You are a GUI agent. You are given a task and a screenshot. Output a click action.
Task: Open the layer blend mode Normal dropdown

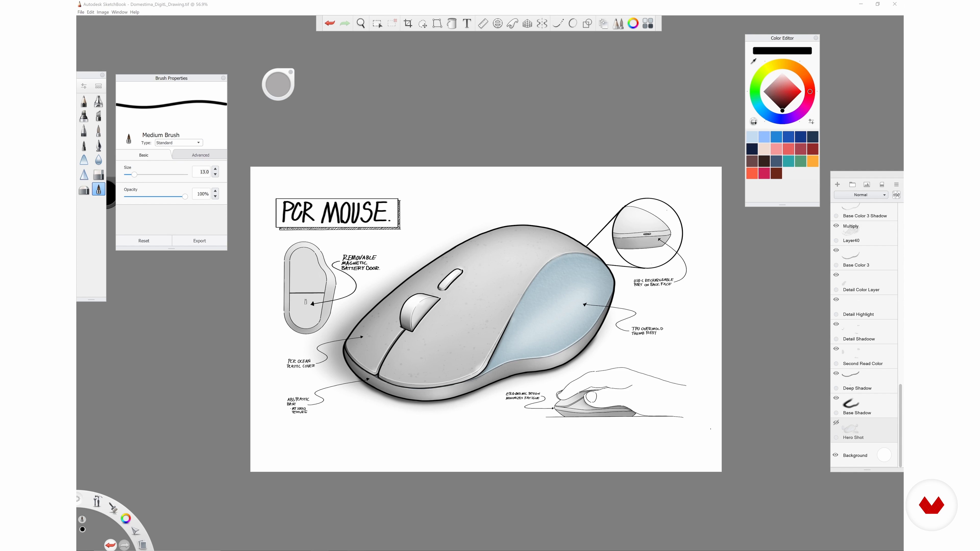pos(861,195)
